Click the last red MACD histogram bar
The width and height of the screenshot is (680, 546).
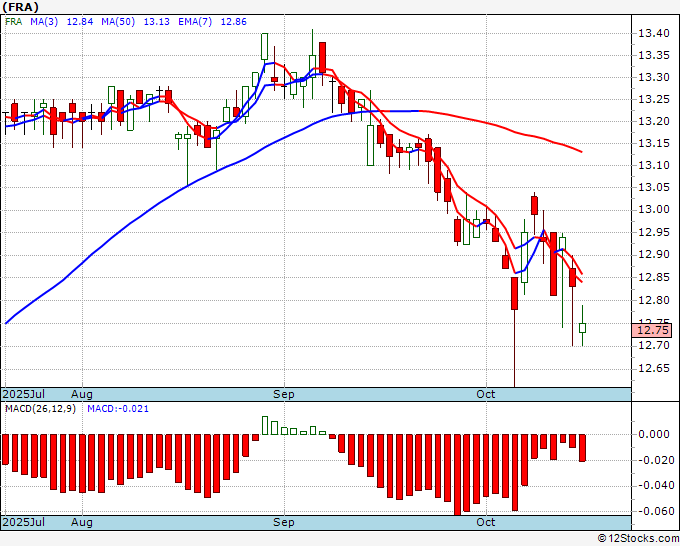point(582,448)
